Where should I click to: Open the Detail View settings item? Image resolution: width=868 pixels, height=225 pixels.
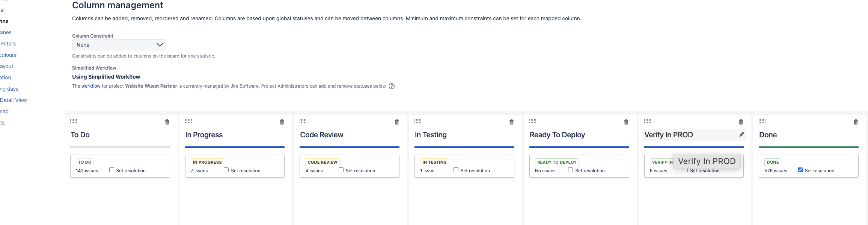pos(14,100)
